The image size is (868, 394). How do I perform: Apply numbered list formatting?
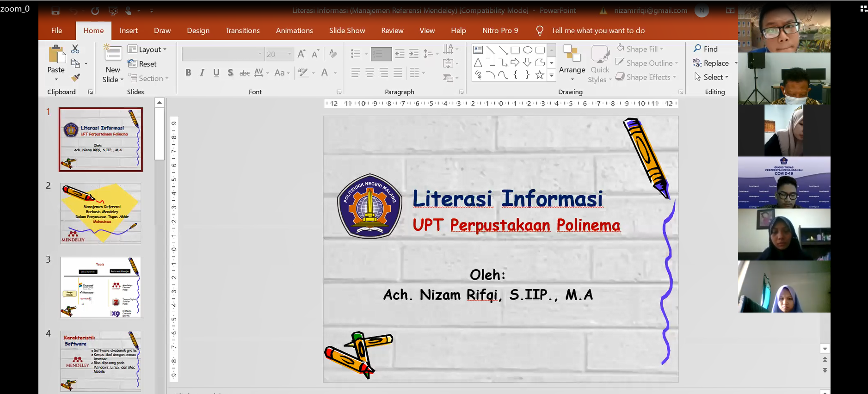click(382, 54)
